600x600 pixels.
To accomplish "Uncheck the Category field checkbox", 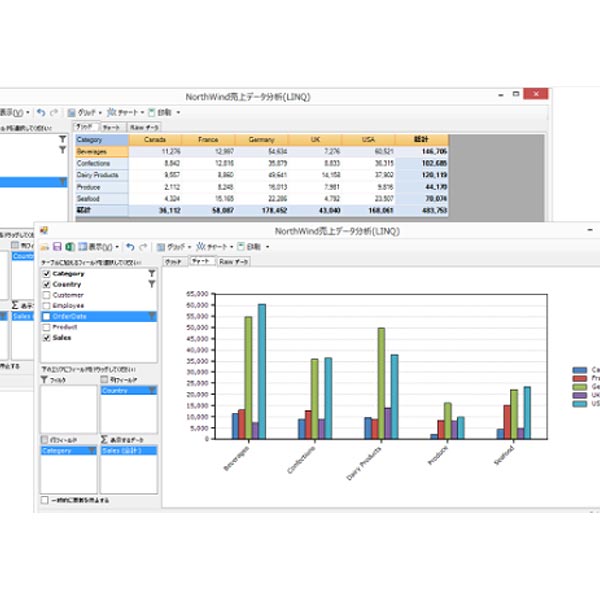I will 47,274.
